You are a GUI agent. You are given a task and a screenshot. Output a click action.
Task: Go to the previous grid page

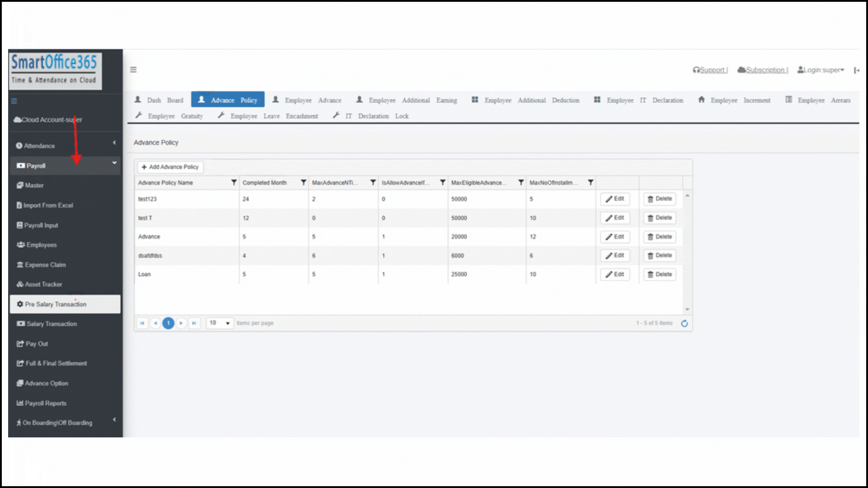coord(156,323)
